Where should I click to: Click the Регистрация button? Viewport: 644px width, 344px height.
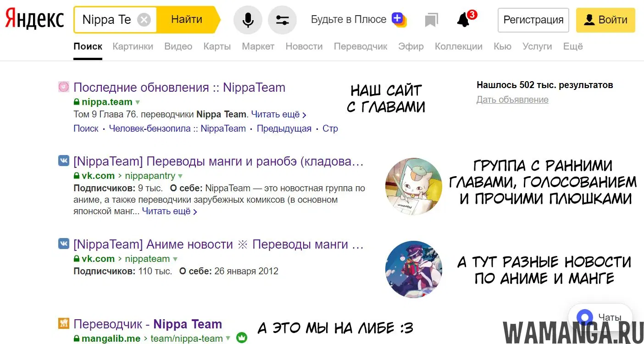(x=533, y=20)
